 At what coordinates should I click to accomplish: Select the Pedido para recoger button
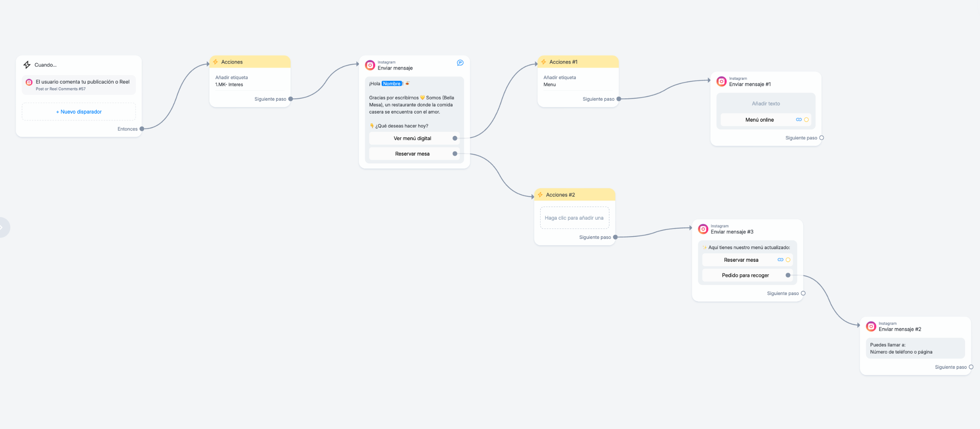[x=745, y=276]
